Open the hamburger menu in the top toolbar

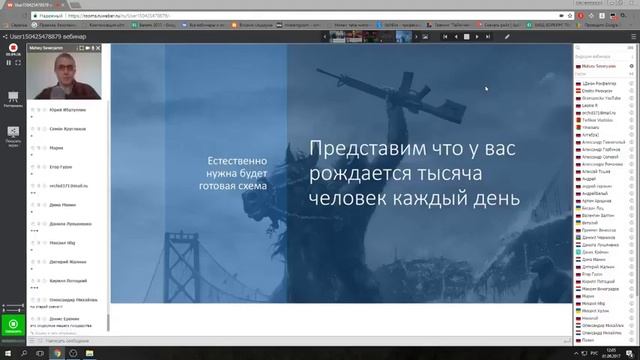pyautogui.click(x=633, y=37)
